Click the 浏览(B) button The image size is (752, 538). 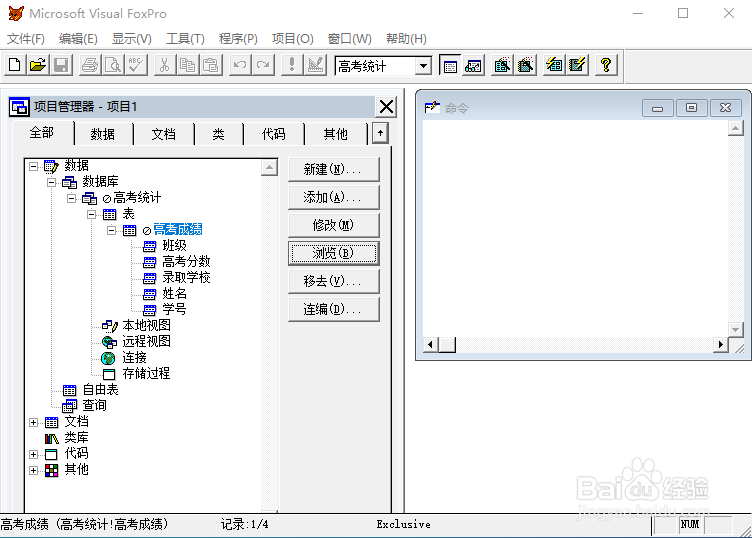click(333, 253)
